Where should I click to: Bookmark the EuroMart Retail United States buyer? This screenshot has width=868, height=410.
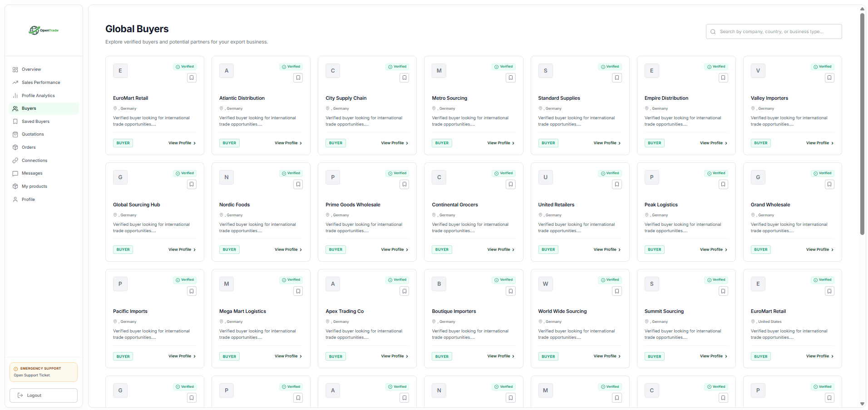coord(829,291)
